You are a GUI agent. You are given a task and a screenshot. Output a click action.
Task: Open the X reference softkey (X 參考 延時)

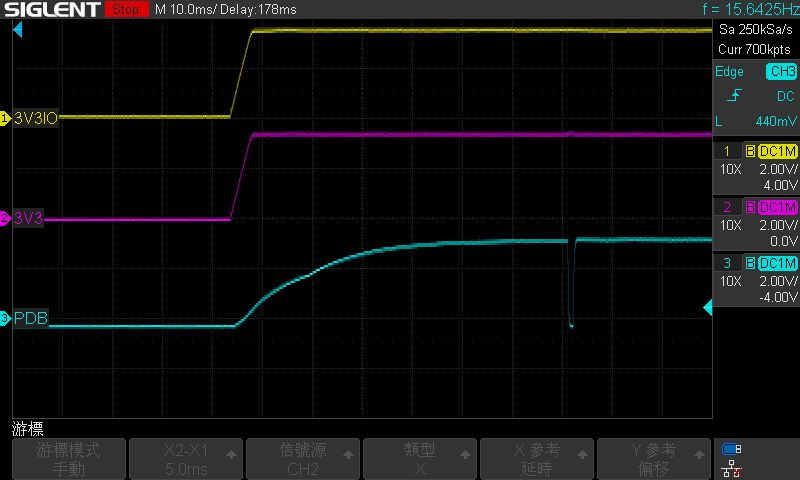[537, 459]
